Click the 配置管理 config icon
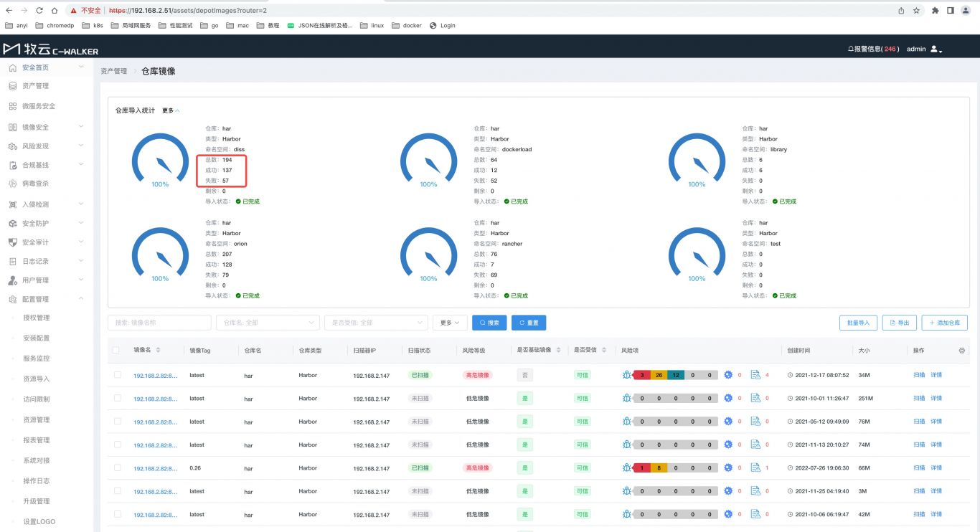 click(x=13, y=299)
